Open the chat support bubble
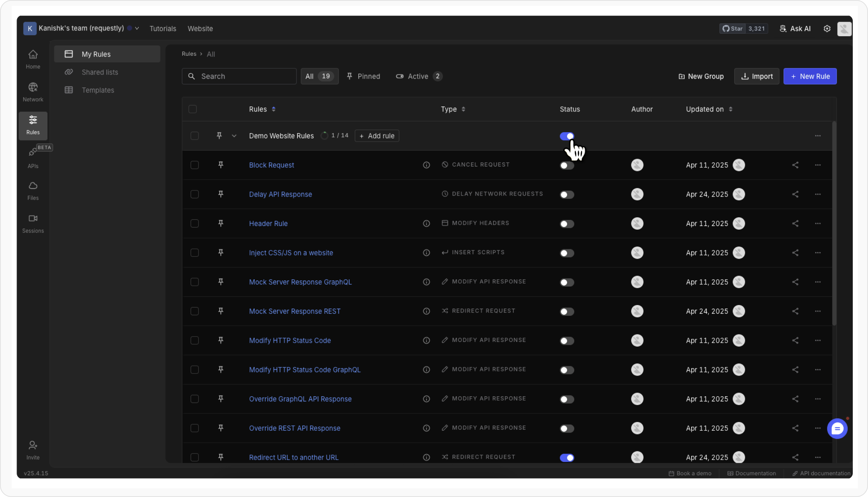The image size is (868, 497). [837, 429]
